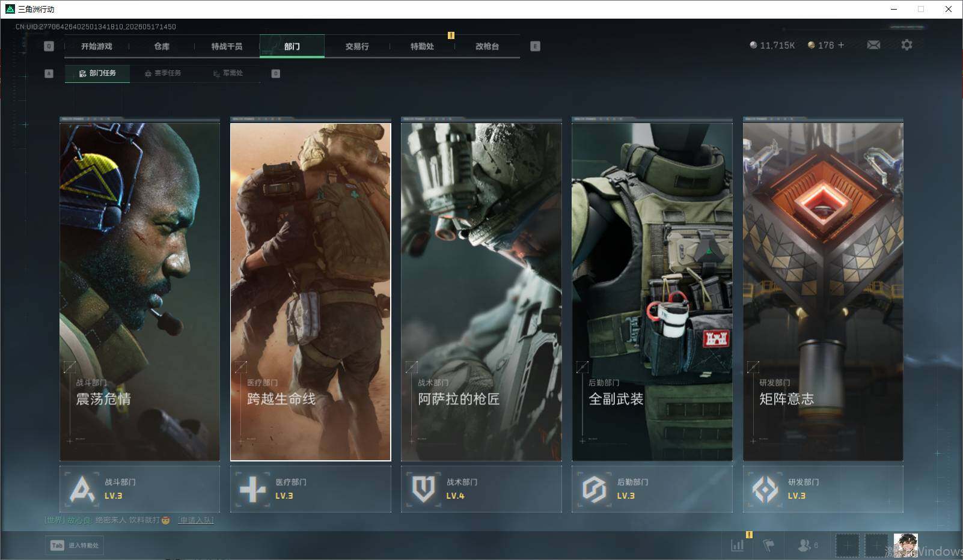Open the 军需处 sub-tab
Screen dimensions: 963x560
click(228, 73)
